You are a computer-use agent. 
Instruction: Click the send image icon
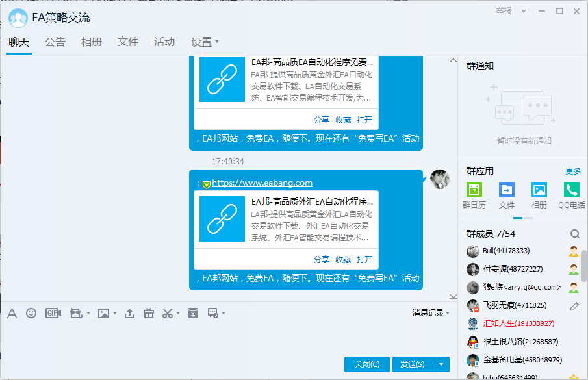coord(103,313)
